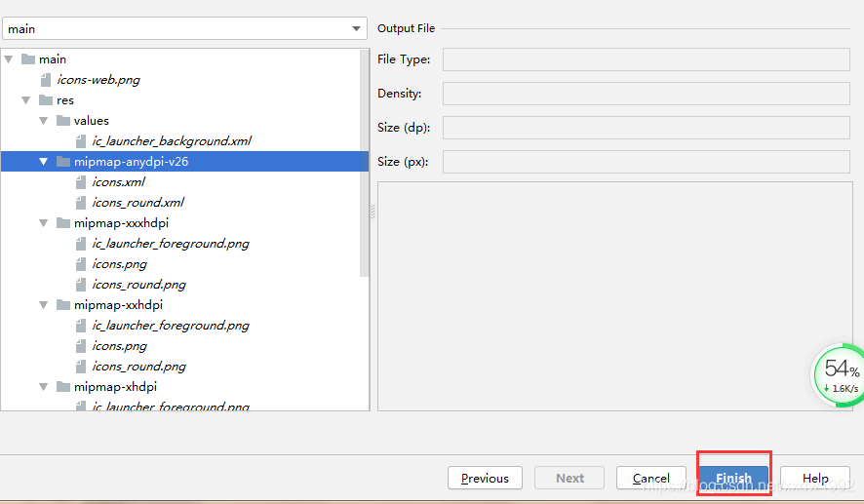Click the Size (px) field

click(647, 162)
